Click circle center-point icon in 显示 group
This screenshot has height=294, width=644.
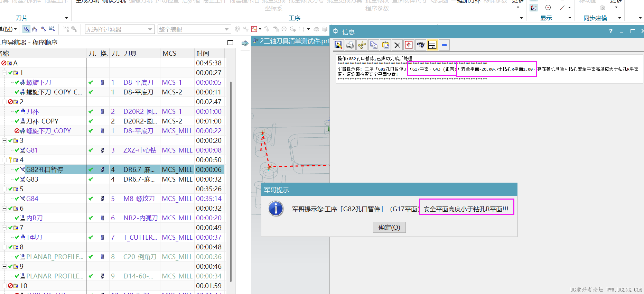pos(548,8)
